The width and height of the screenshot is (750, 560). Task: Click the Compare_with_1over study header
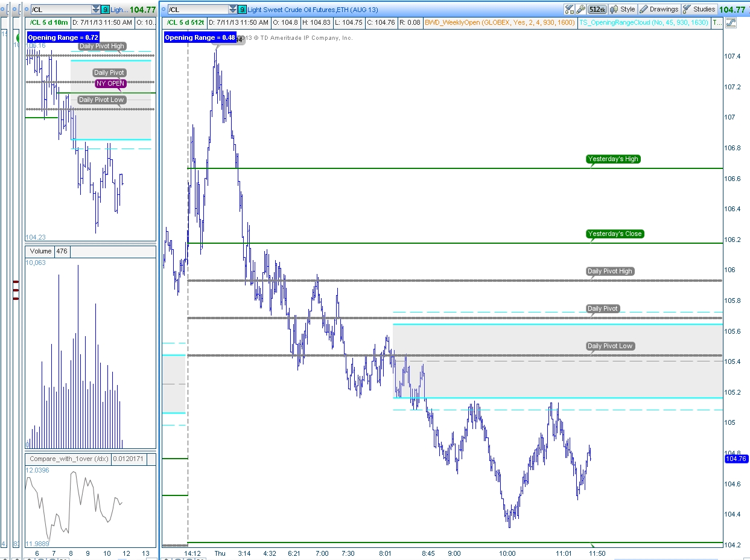click(69, 459)
